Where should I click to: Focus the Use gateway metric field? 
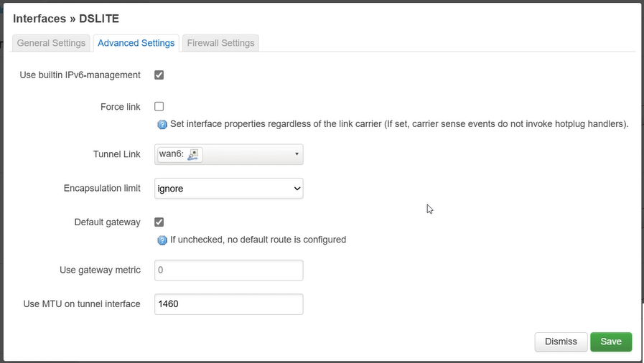pos(229,270)
